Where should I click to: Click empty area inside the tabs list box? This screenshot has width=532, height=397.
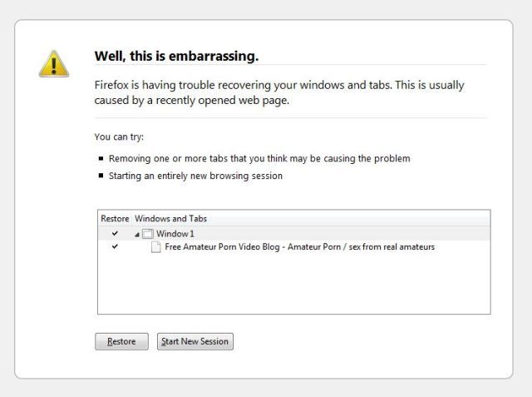click(291, 287)
